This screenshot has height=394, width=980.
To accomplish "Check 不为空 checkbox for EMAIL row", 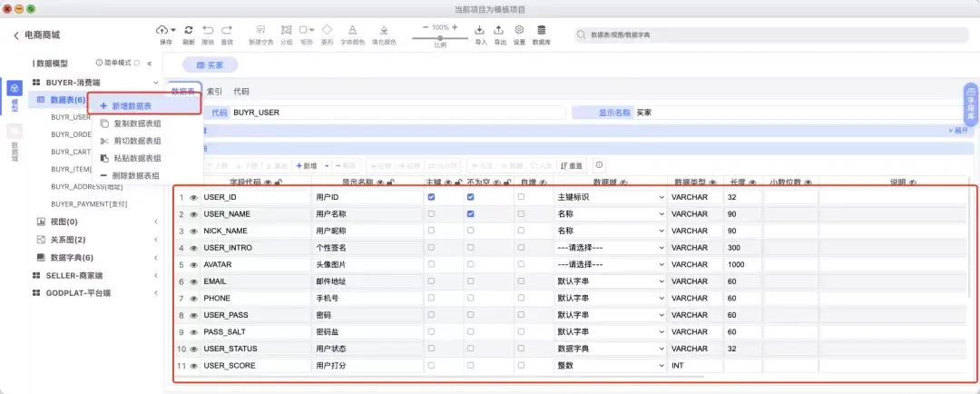I will click(471, 281).
